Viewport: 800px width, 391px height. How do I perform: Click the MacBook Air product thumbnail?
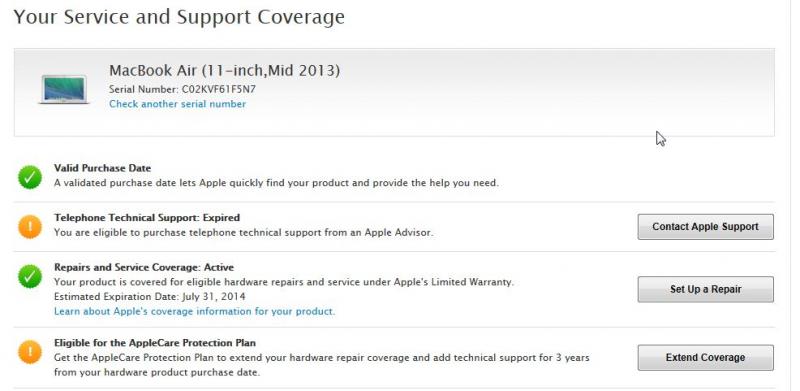64,90
